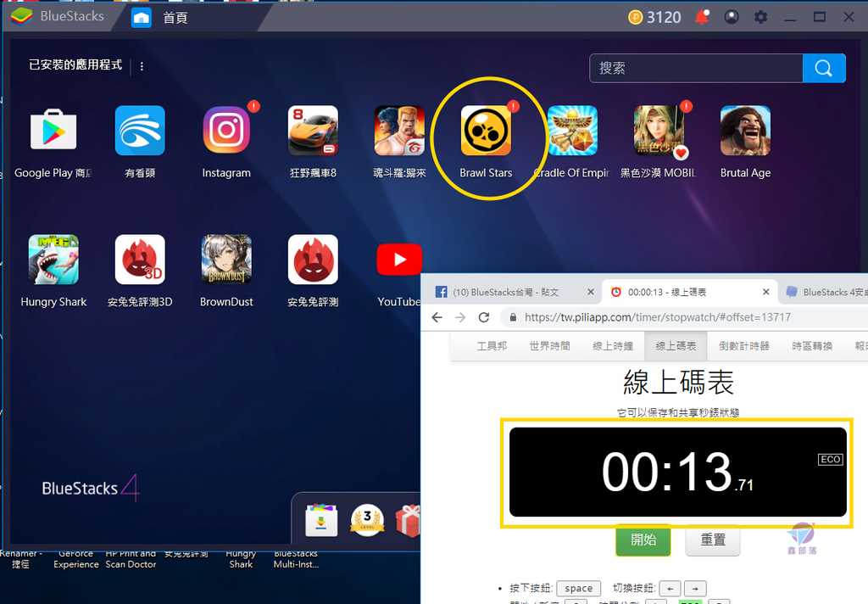Click in the 搜索 search field
Image resolution: width=868 pixels, height=604 pixels.
[x=696, y=68]
